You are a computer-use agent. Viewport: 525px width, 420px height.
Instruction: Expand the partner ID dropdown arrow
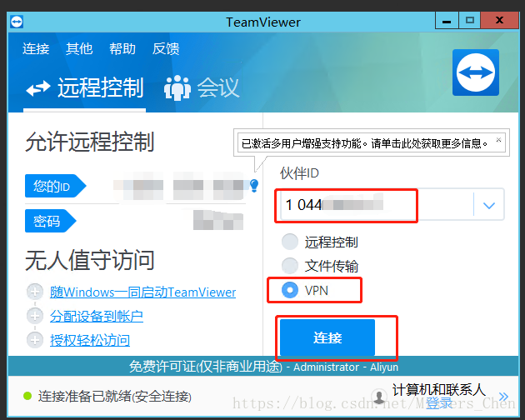click(x=489, y=205)
